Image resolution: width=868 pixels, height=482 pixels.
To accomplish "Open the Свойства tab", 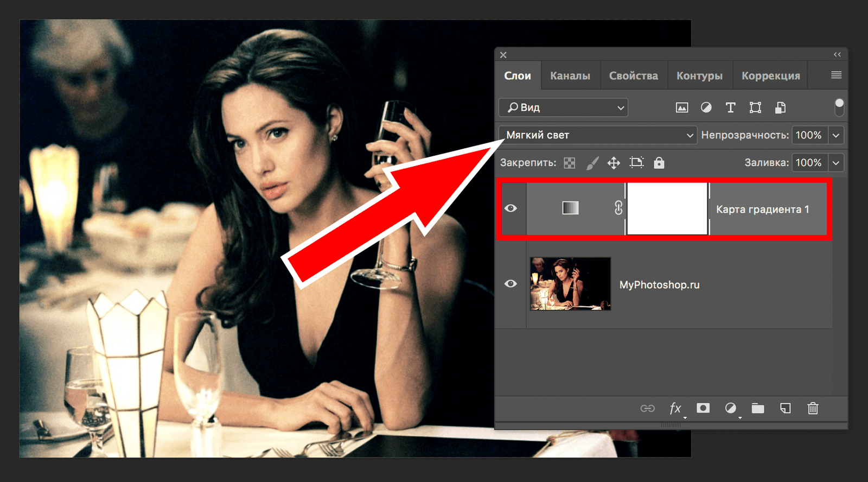I will click(633, 76).
